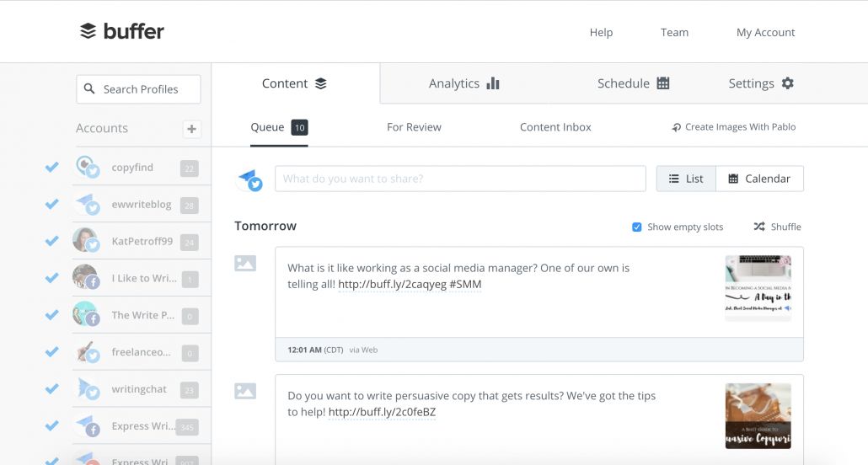This screenshot has width=868, height=465.
Task: Open the Help link
Action: (x=601, y=33)
